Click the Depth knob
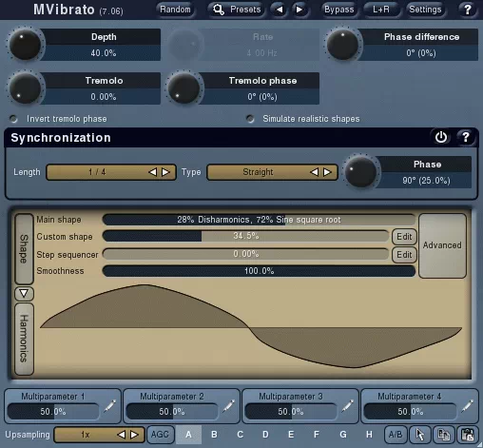Screen dimensions: 483x448 (25, 45)
